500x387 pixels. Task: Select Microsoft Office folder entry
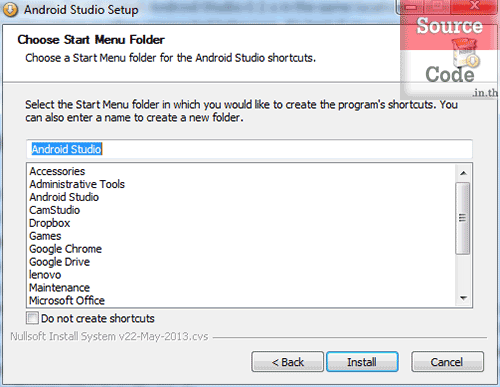coord(67,300)
